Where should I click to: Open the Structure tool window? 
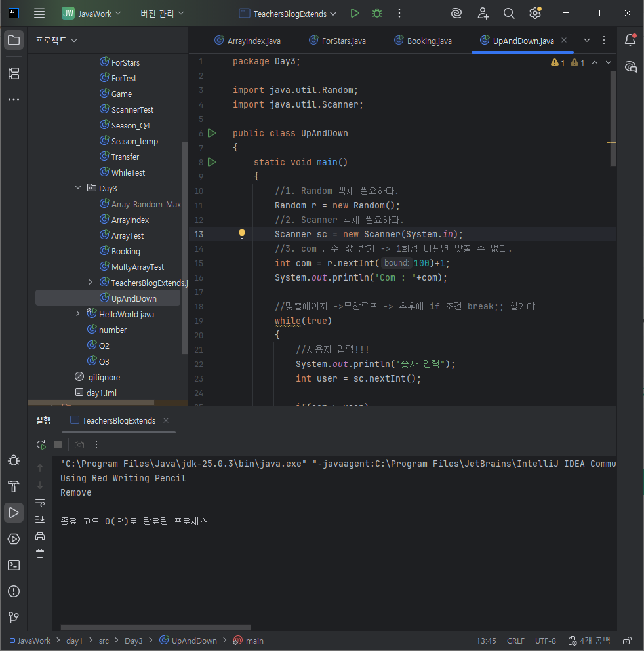(14, 74)
